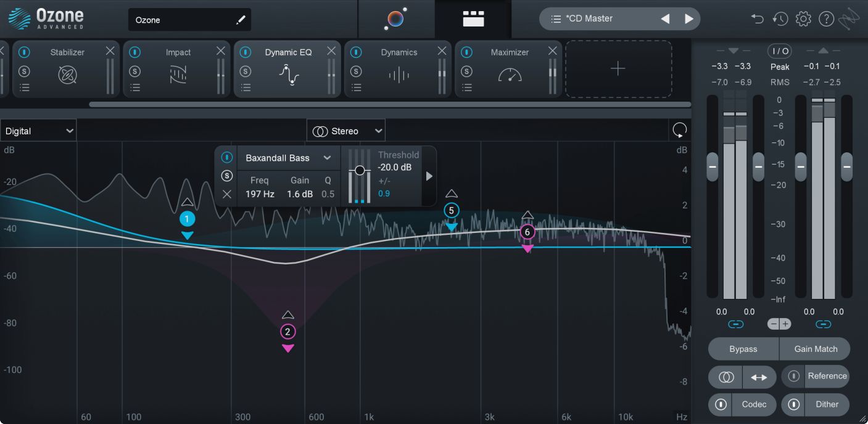This screenshot has width=868, height=424.
Task: Open the Master Assistant orb icon
Action: [395, 19]
